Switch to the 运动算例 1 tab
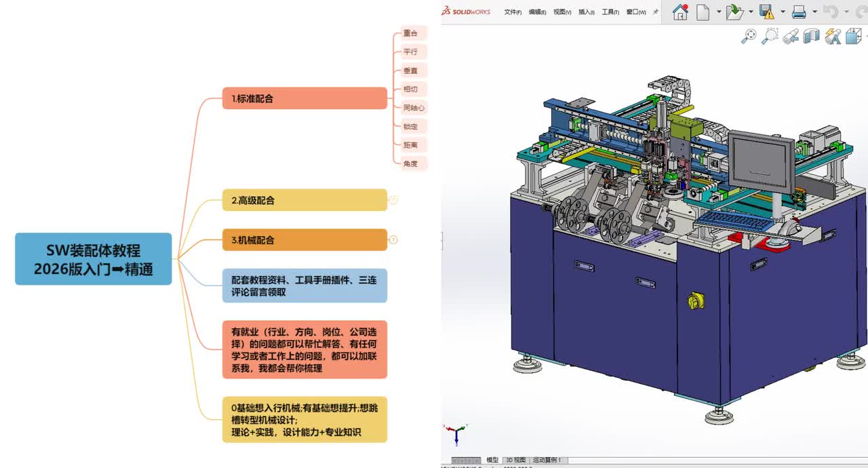Screen dimensions: 868x468 [x=547, y=460]
